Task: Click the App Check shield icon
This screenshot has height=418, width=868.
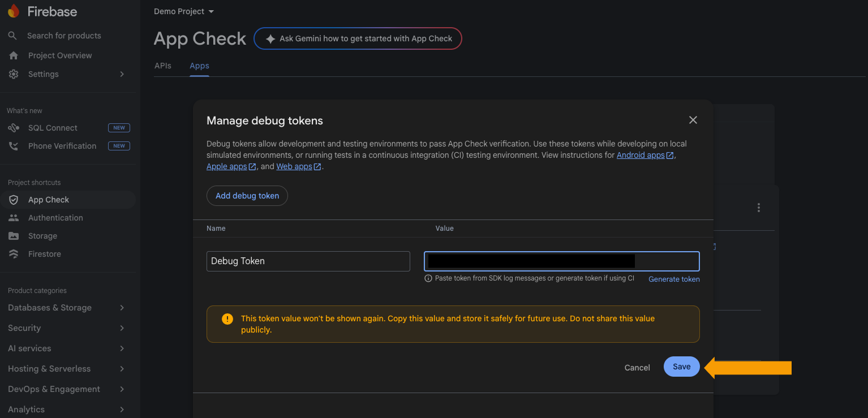Action: tap(14, 200)
